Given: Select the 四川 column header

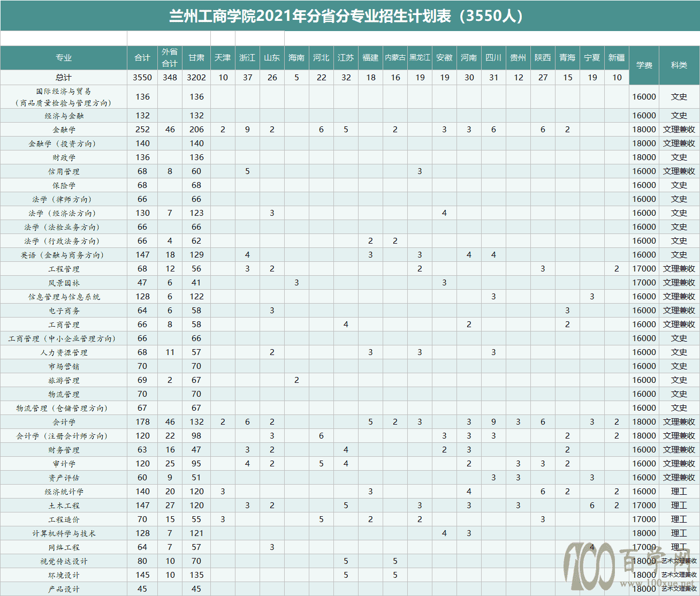Looking at the screenshot, I should coord(493,58).
